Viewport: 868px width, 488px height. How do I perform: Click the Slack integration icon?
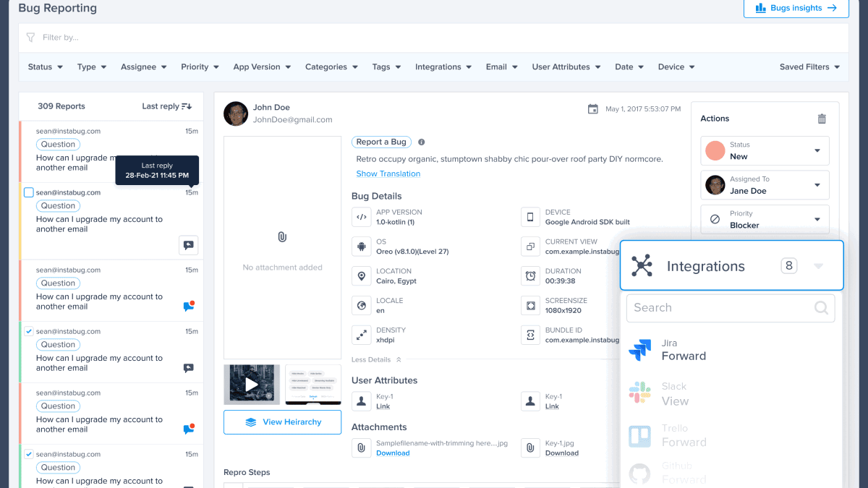(639, 393)
